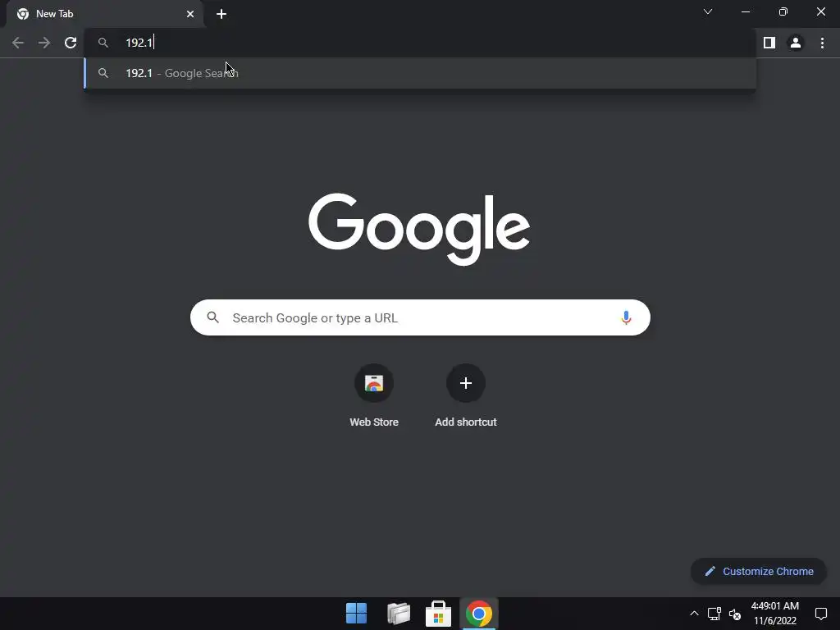The height and width of the screenshot is (630, 840).
Task: Click the browser Forward arrow
Action: (44, 43)
